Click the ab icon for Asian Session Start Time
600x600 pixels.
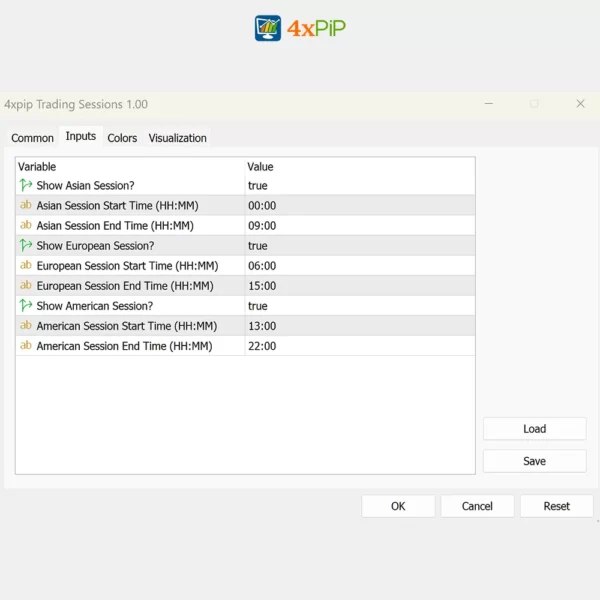(26, 205)
